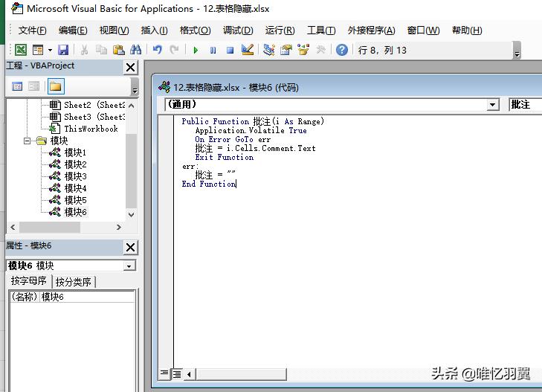
Task: Open Find with the binoculars icon
Action: coord(135,50)
